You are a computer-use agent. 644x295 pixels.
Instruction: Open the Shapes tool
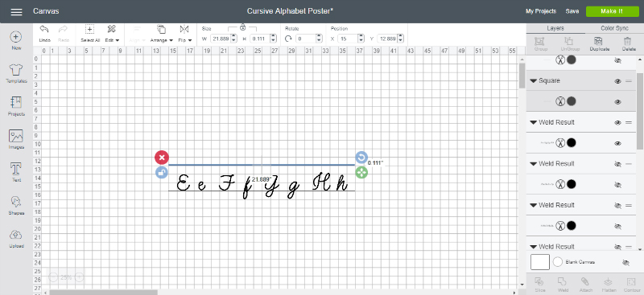16,202
